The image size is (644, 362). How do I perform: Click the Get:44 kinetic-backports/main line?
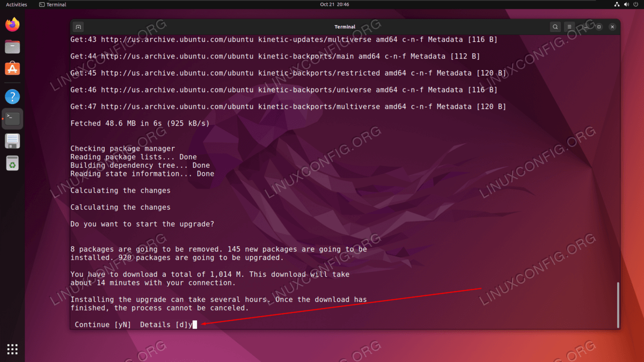tap(275, 56)
